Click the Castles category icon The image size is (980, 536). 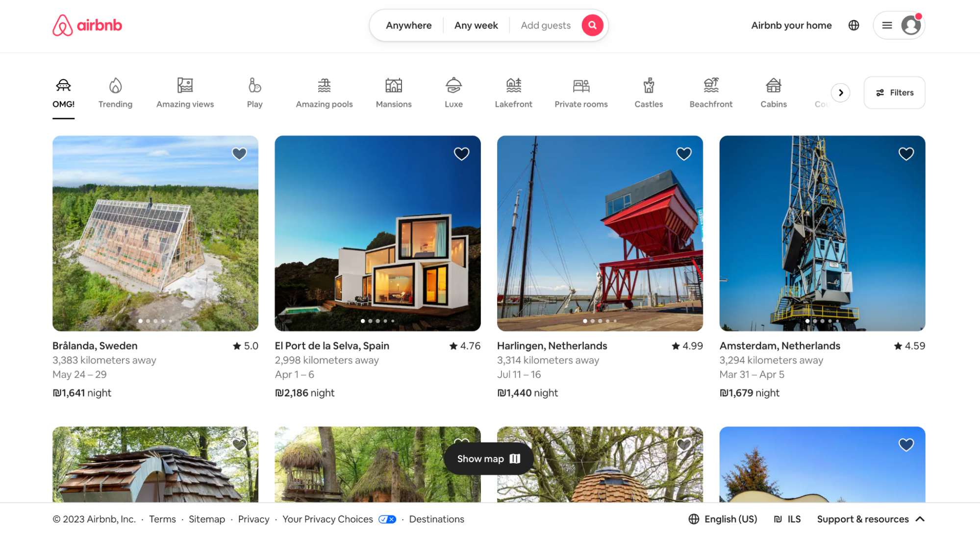[x=648, y=93]
